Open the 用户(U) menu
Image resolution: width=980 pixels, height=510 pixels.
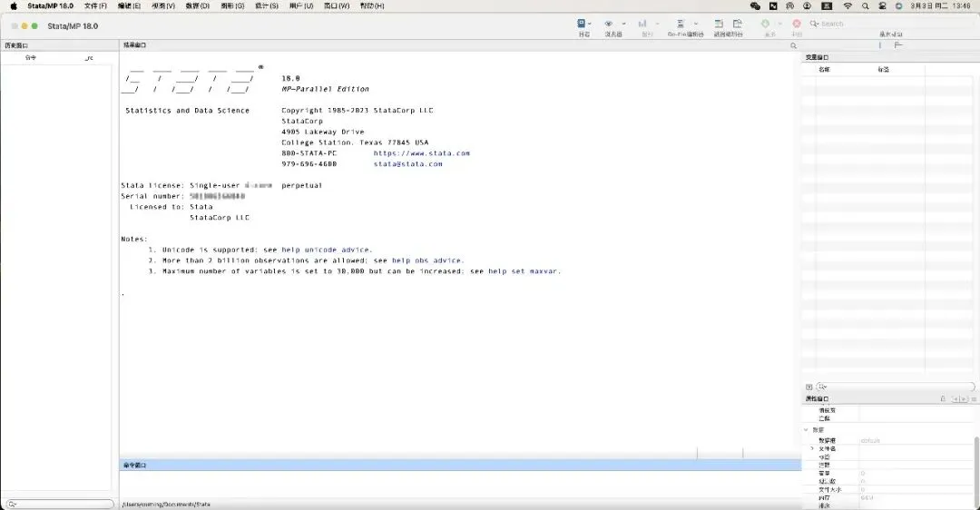tap(301, 5)
